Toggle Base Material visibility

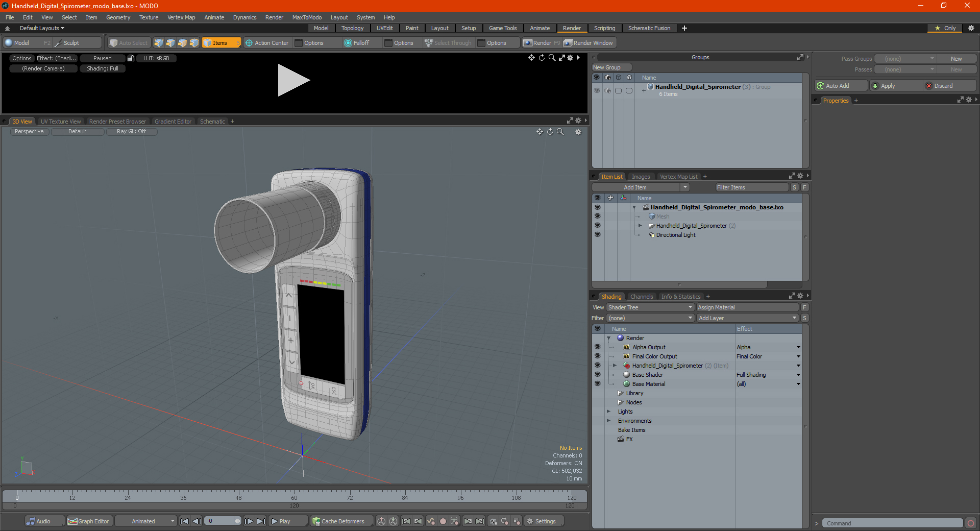597,384
